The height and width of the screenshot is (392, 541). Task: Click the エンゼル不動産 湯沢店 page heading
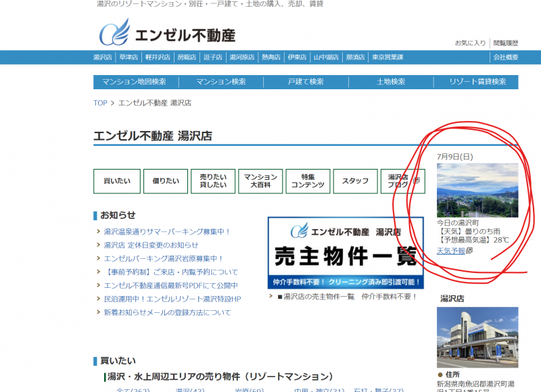(x=153, y=136)
